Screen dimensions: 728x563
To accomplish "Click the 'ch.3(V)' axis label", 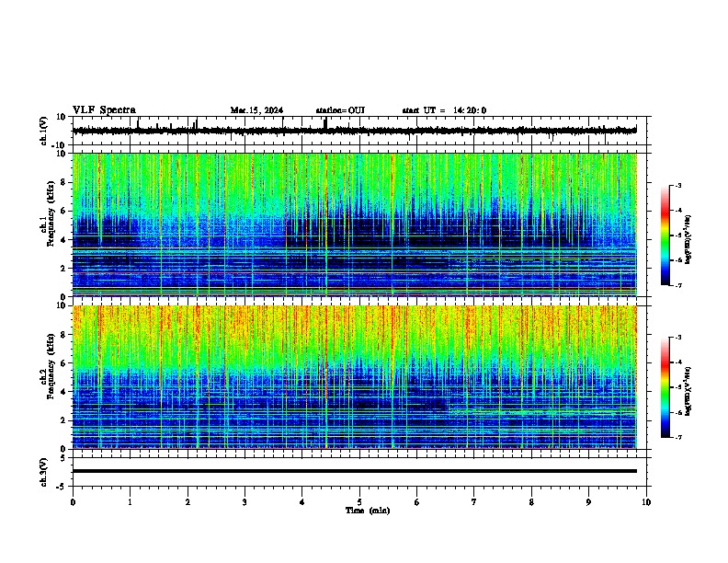I will tap(43, 473).
